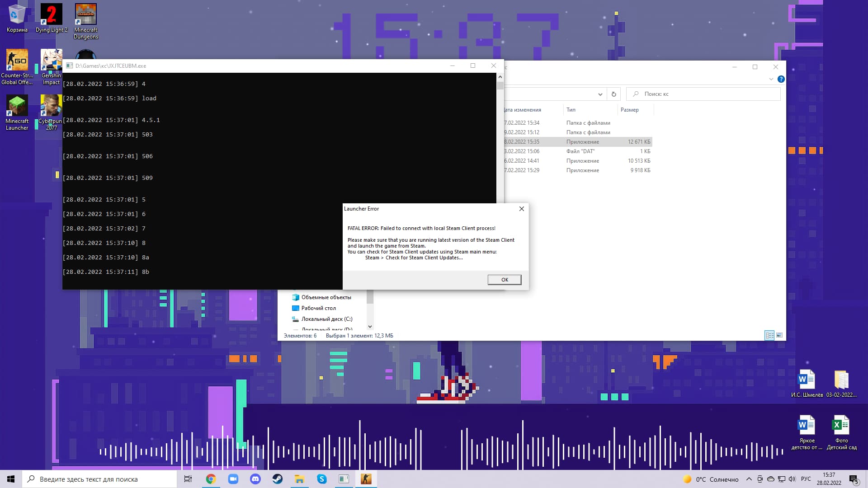Viewport: 868px width, 488px height.
Task: Refresh the Explorer folder view
Action: tap(613, 94)
